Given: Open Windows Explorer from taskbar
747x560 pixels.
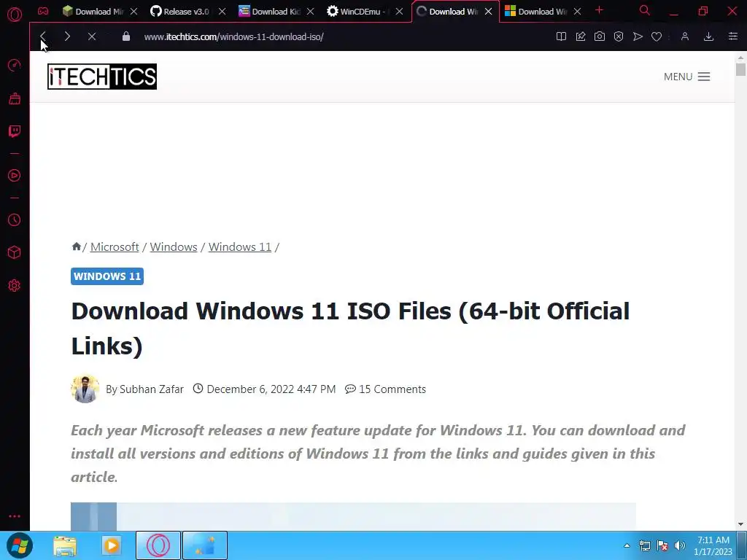Looking at the screenshot, I should point(65,545).
